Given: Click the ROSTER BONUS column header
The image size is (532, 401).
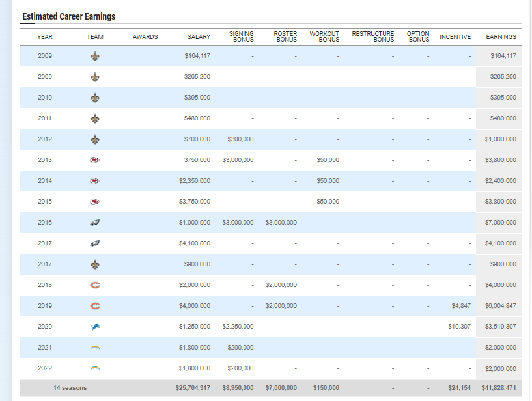Looking at the screenshot, I should (285, 36).
